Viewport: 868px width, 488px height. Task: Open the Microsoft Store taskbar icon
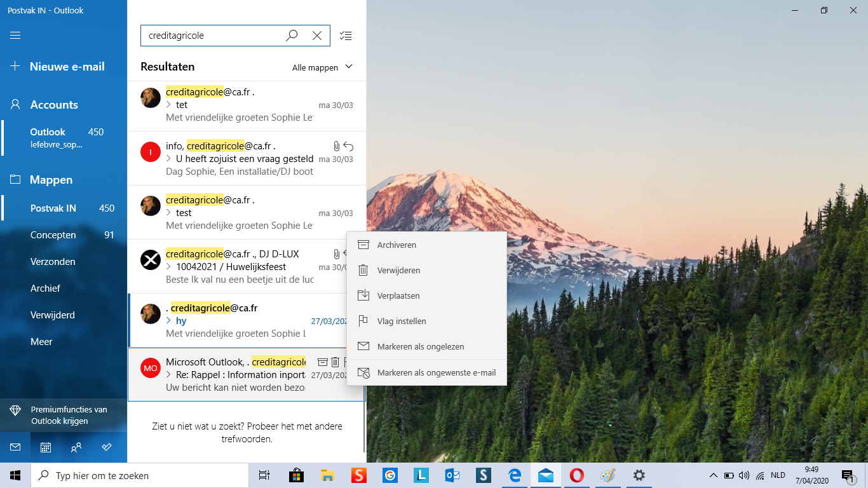(296, 475)
